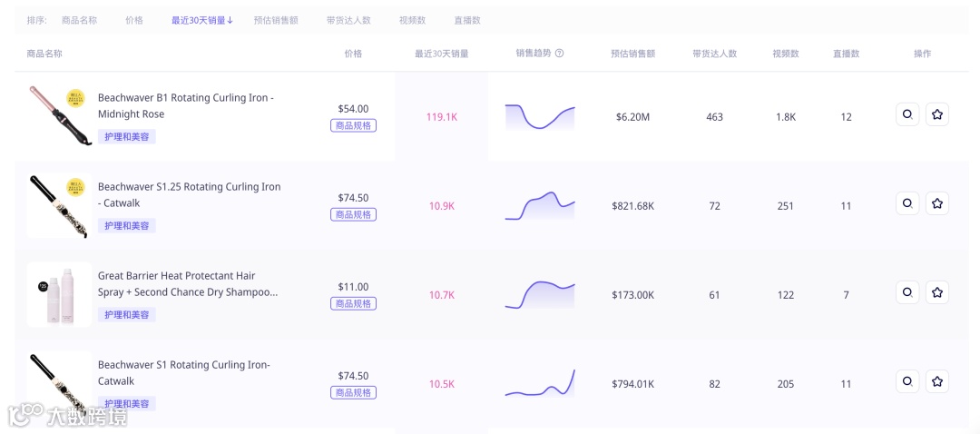This screenshot has width=980, height=434.
Task: Select the 119.1K sales value
Action: (x=442, y=117)
